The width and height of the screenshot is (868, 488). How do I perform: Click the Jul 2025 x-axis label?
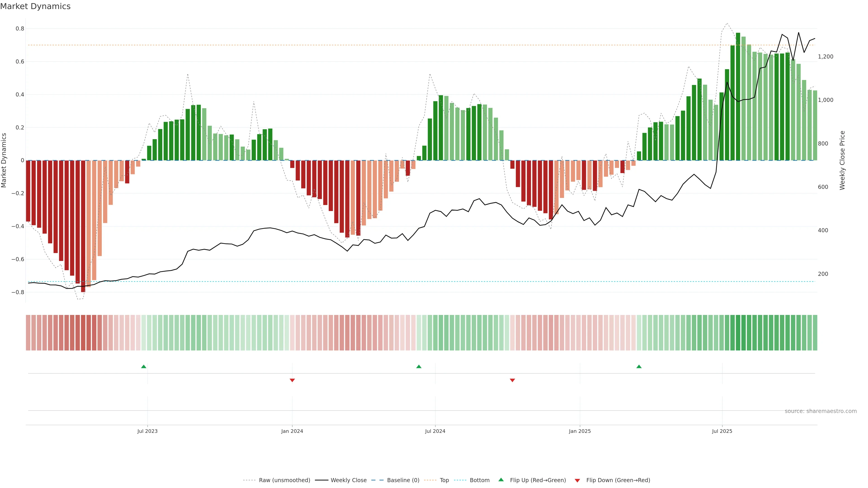click(722, 431)
